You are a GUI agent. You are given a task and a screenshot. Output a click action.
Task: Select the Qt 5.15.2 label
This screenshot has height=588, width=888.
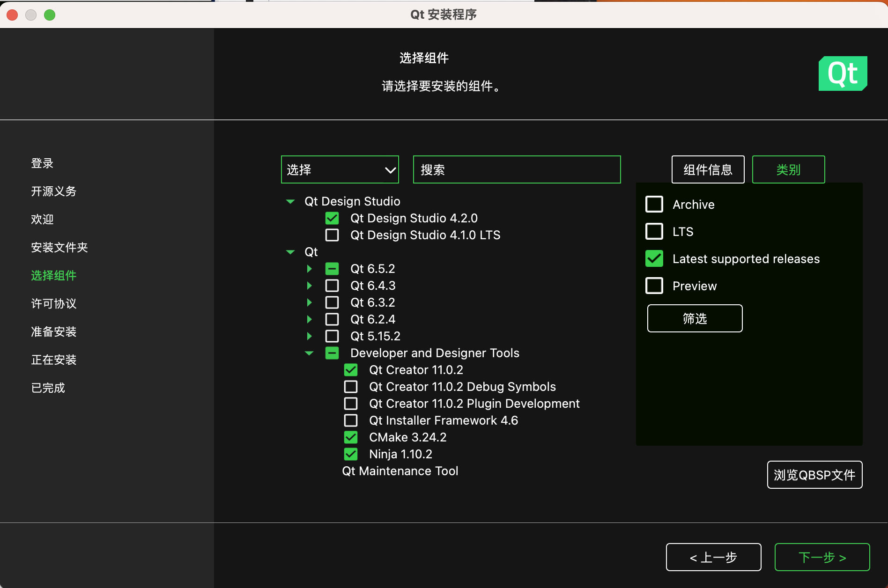pyautogui.click(x=375, y=336)
